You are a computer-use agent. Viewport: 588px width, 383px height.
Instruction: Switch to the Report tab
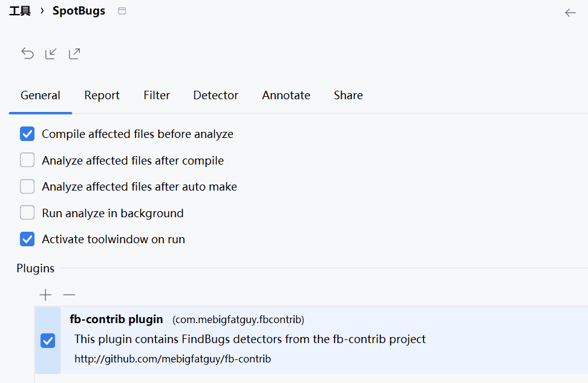point(102,96)
